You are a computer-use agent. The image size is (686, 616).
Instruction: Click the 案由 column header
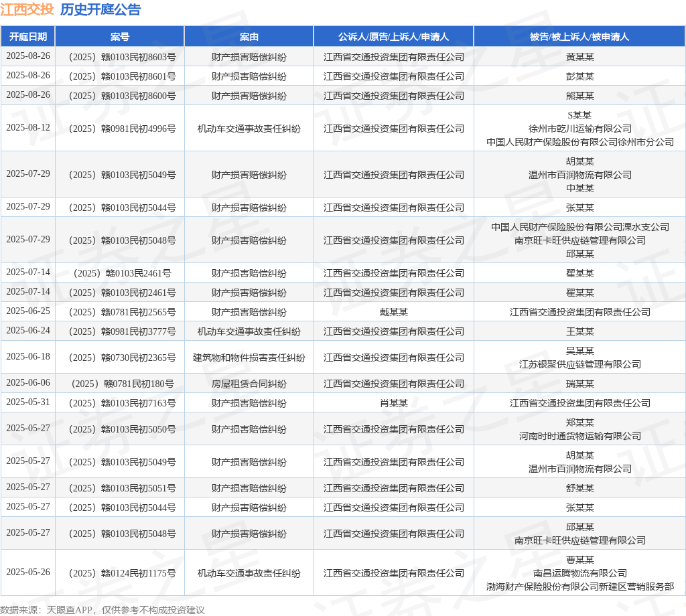[x=249, y=37]
